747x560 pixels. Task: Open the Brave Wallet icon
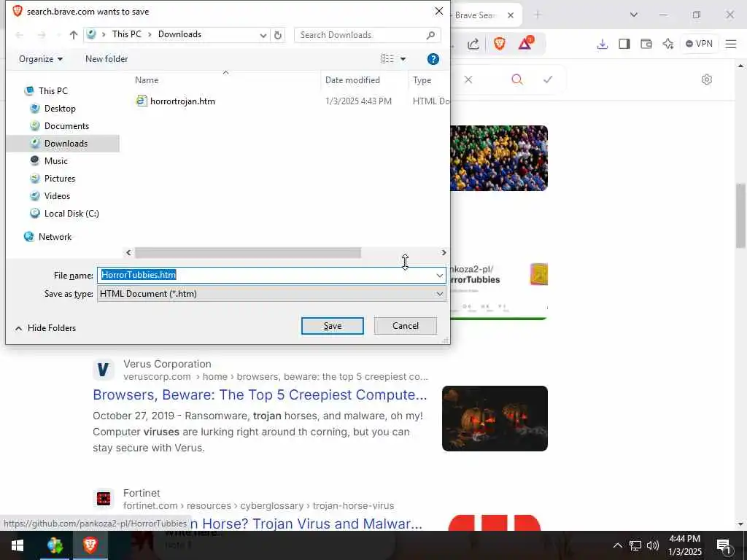[x=646, y=44]
